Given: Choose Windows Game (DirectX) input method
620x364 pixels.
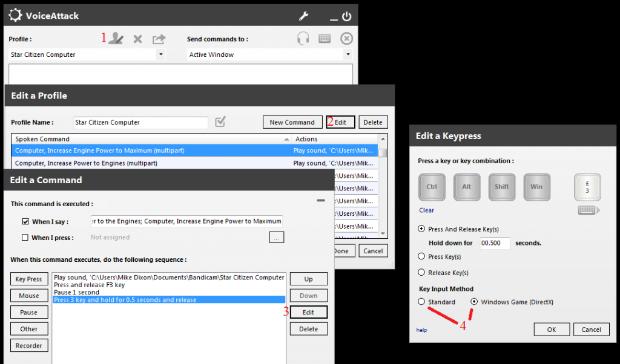Looking at the screenshot, I should 474,302.
